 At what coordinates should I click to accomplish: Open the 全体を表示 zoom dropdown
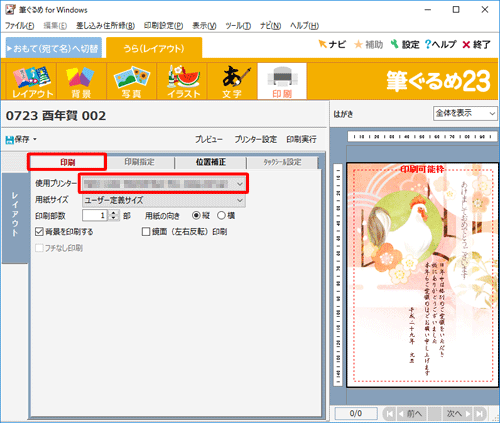click(465, 113)
